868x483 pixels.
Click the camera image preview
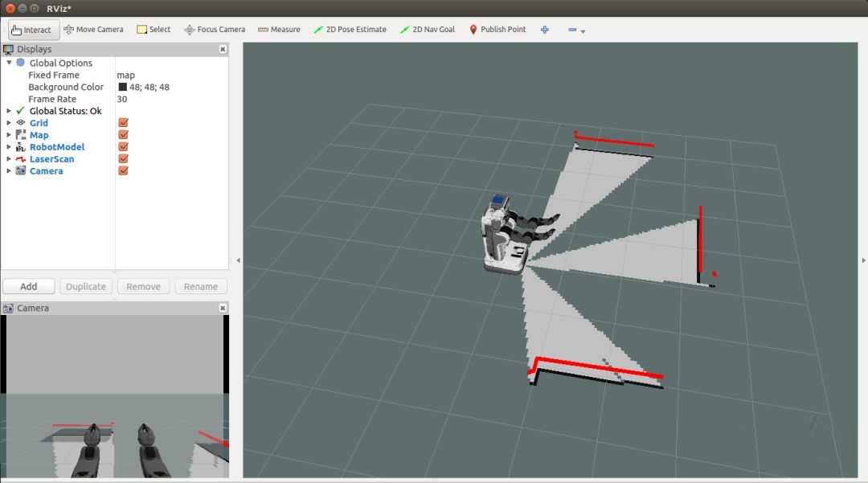(x=115, y=396)
